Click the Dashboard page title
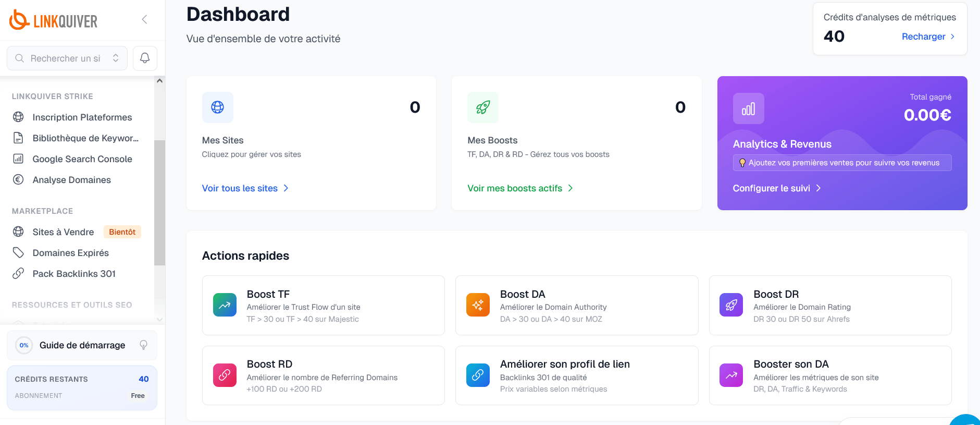The height and width of the screenshot is (425, 980). (238, 14)
